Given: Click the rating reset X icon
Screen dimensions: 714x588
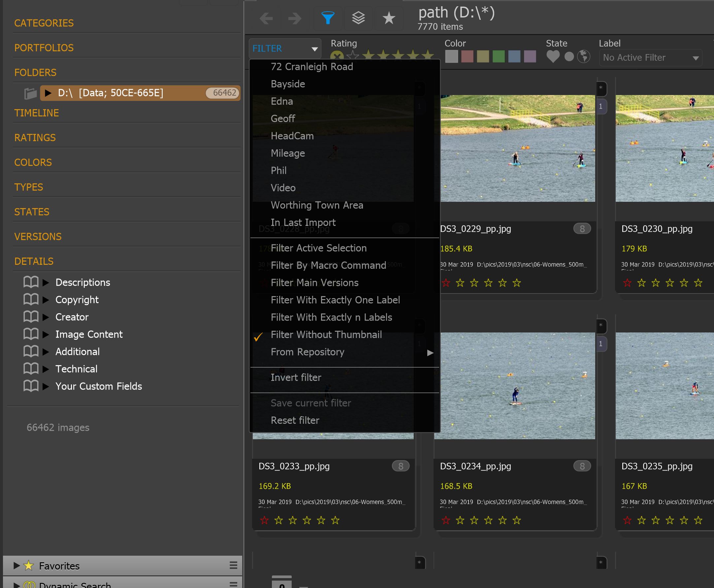Looking at the screenshot, I should click(x=337, y=56).
